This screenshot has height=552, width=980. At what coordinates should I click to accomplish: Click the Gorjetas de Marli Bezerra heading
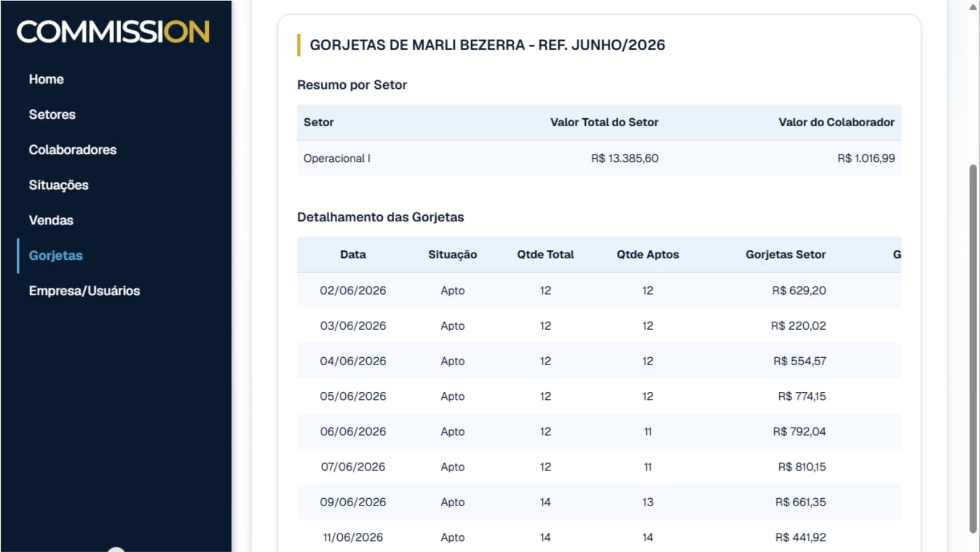487,45
